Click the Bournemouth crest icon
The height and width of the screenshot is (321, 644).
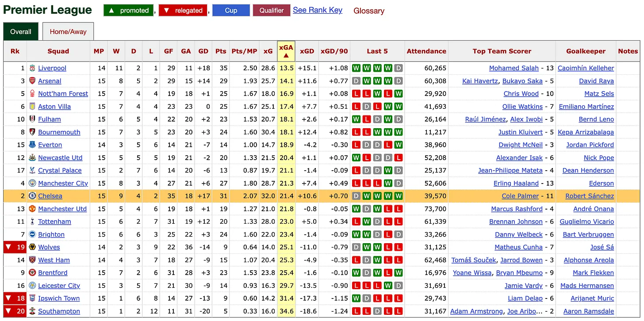[32, 132]
